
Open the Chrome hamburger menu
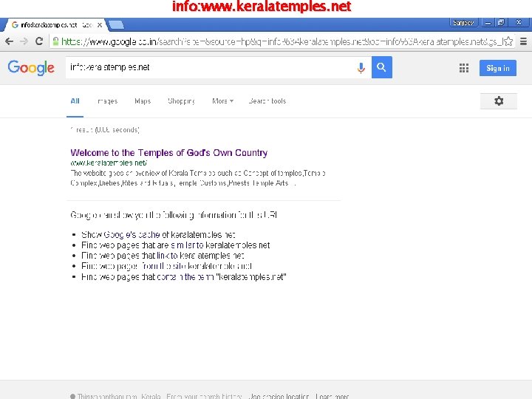(524, 41)
